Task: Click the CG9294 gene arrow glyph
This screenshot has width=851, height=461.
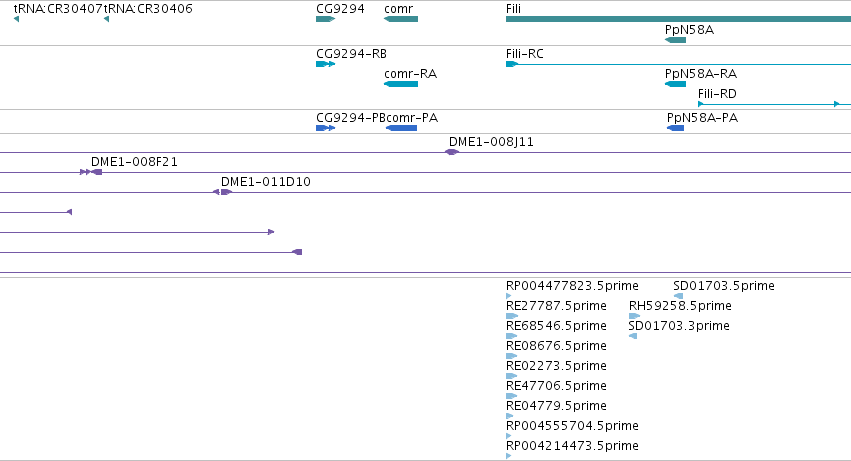Action: point(326,19)
